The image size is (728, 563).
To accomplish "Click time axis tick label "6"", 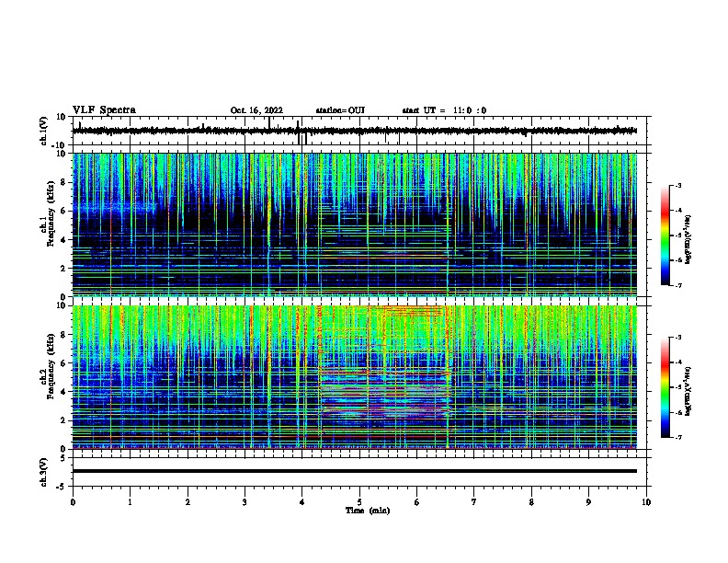I will (x=417, y=502).
